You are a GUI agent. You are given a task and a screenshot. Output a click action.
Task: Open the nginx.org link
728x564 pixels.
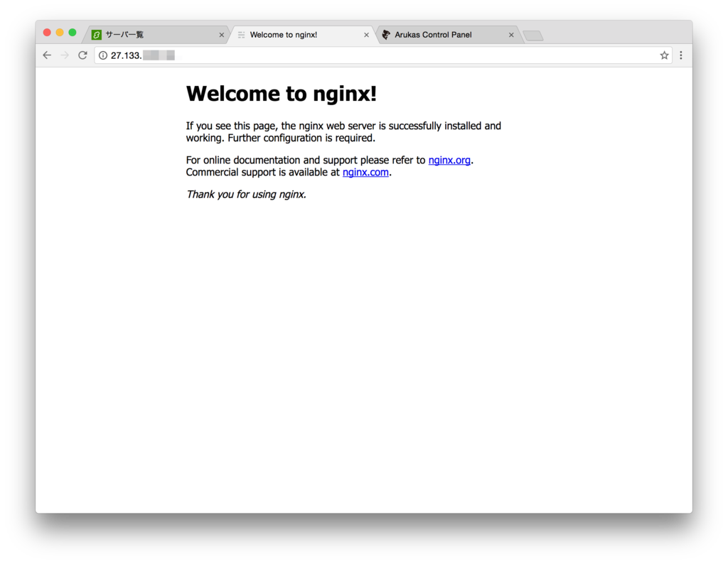click(x=449, y=160)
